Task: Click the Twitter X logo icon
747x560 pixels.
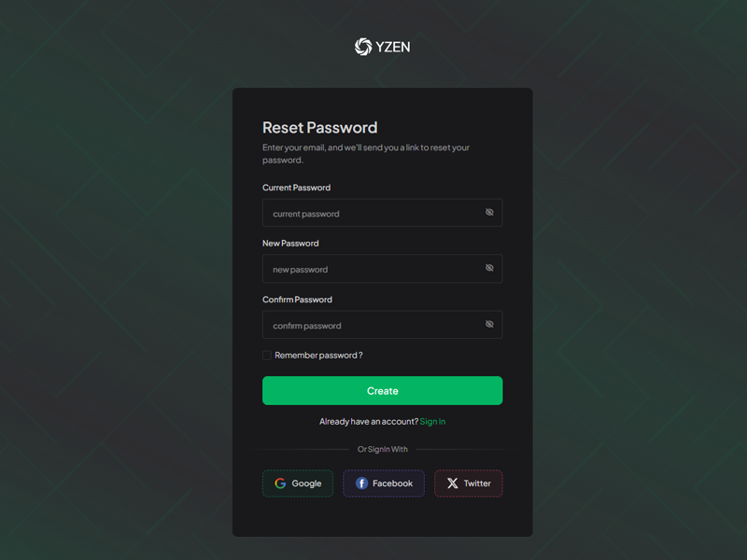Action: point(453,483)
